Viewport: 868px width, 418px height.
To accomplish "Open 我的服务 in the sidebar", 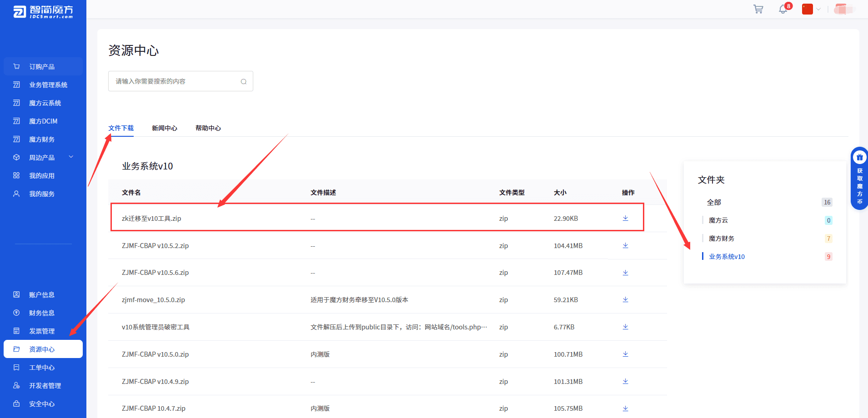I will point(43,194).
